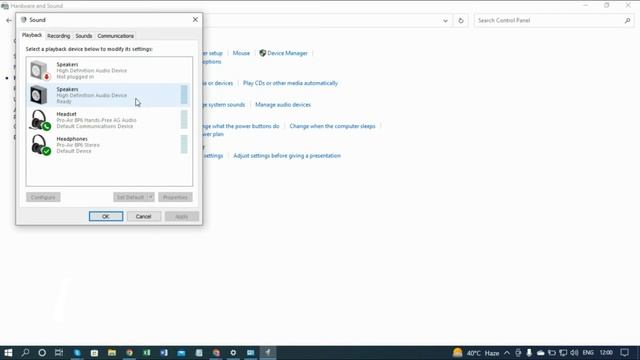Click the battery tray icon
This screenshot has height=360, width=640.
pos(552,353)
